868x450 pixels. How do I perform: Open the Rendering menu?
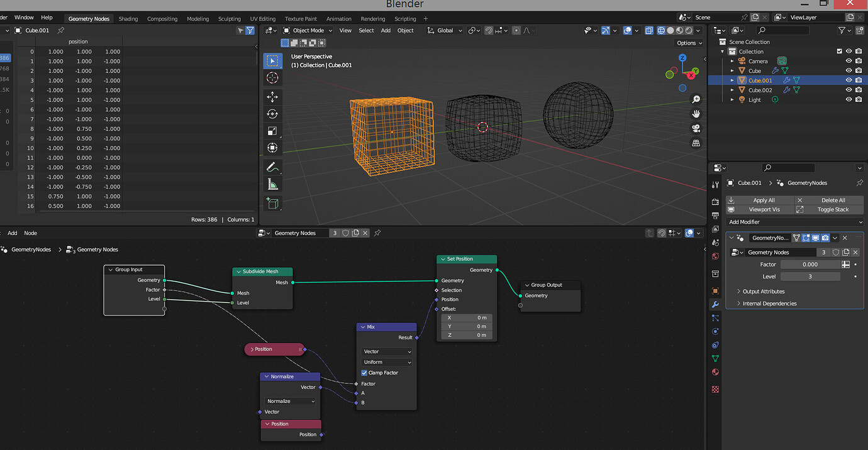[372, 18]
